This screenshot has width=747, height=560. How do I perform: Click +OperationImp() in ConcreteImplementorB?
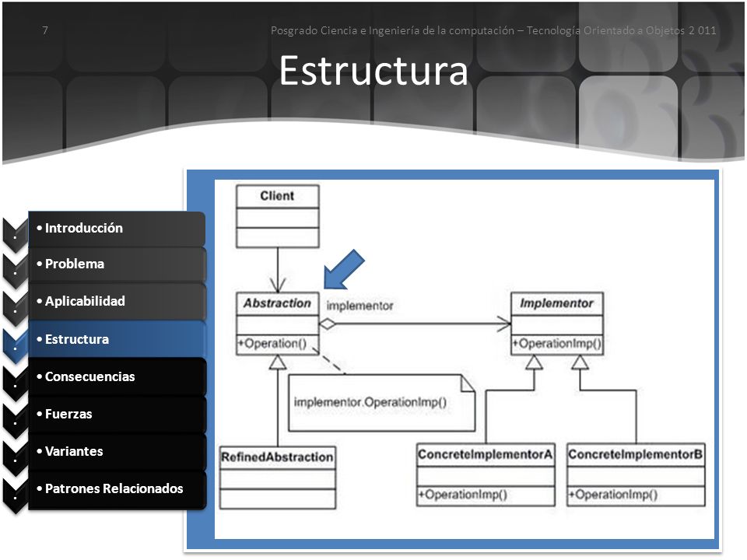(x=613, y=495)
